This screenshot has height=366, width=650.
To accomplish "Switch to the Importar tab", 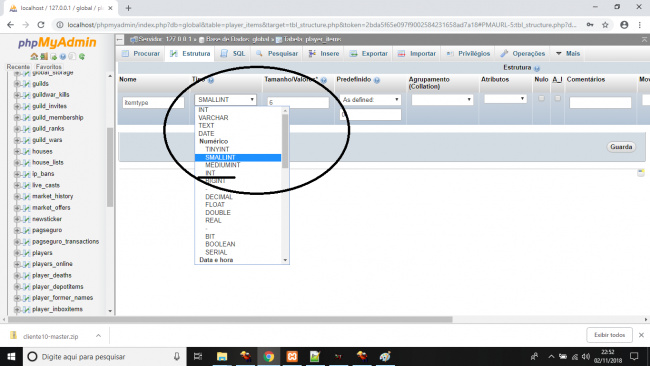I will coord(417,53).
